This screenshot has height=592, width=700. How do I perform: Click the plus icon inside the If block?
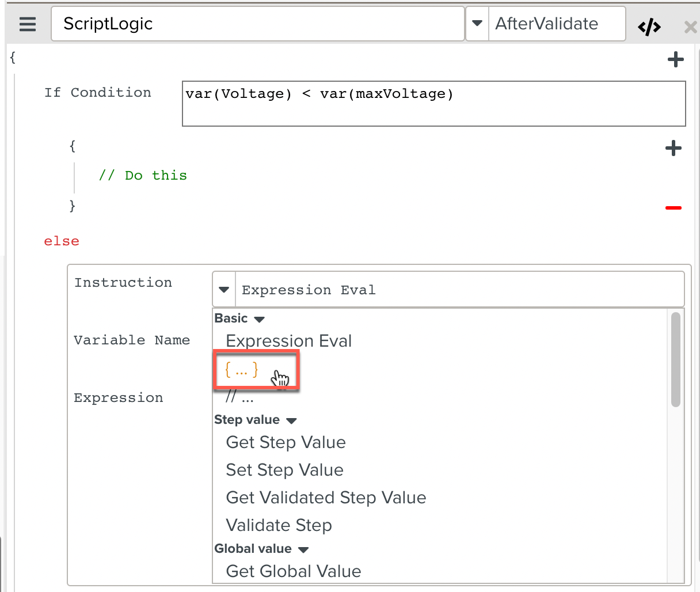point(673,148)
